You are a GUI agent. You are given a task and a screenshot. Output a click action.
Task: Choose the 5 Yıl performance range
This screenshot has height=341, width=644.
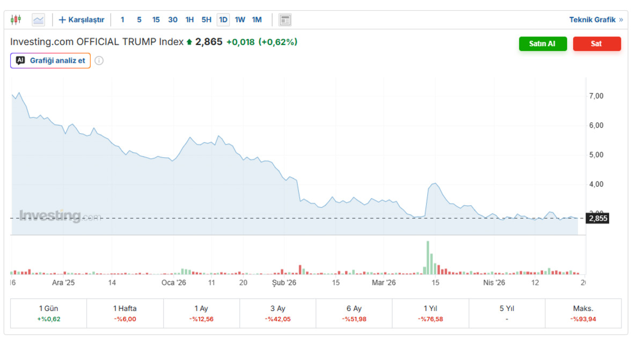(507, 314)
